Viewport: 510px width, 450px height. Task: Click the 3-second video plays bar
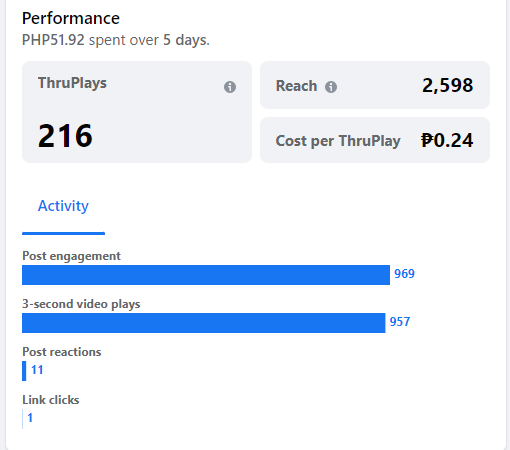(x=204, y=323)
